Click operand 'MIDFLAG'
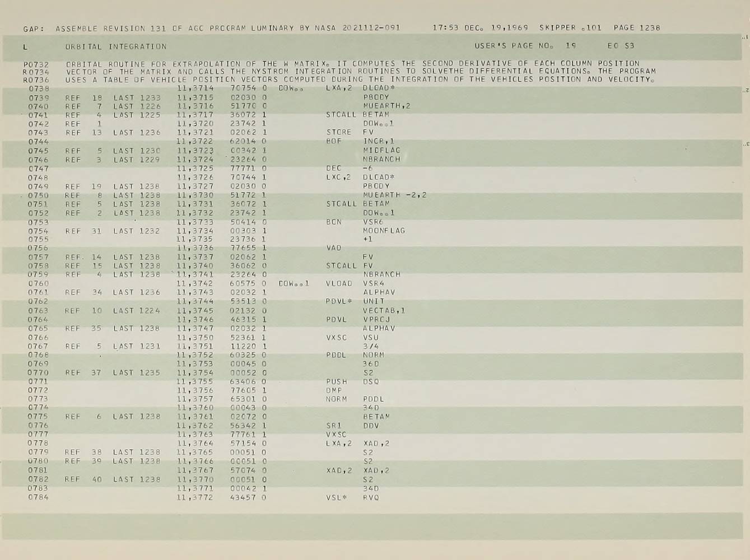750x560 pixels. click(381, 150)
